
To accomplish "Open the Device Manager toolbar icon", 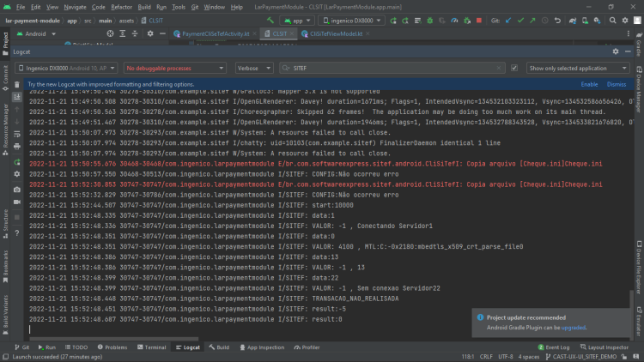I will pos(585,21).
